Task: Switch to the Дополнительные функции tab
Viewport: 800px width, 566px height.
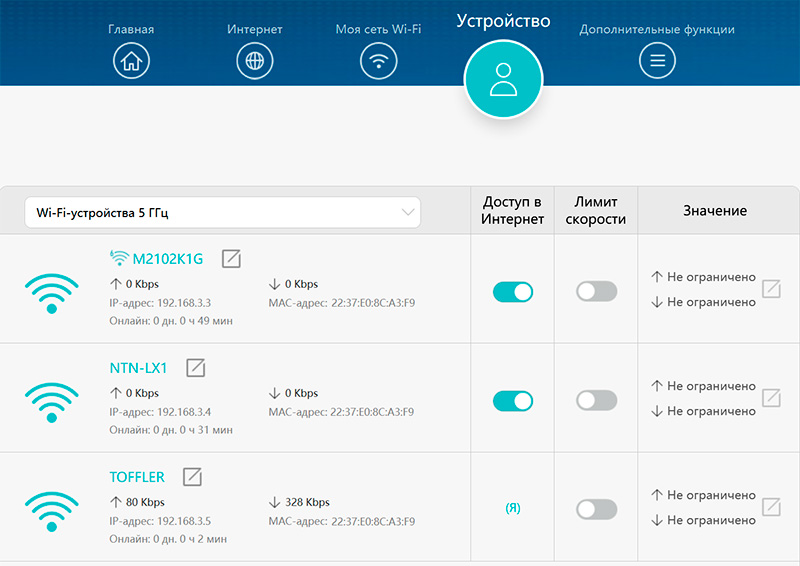Action: point(657,29)
